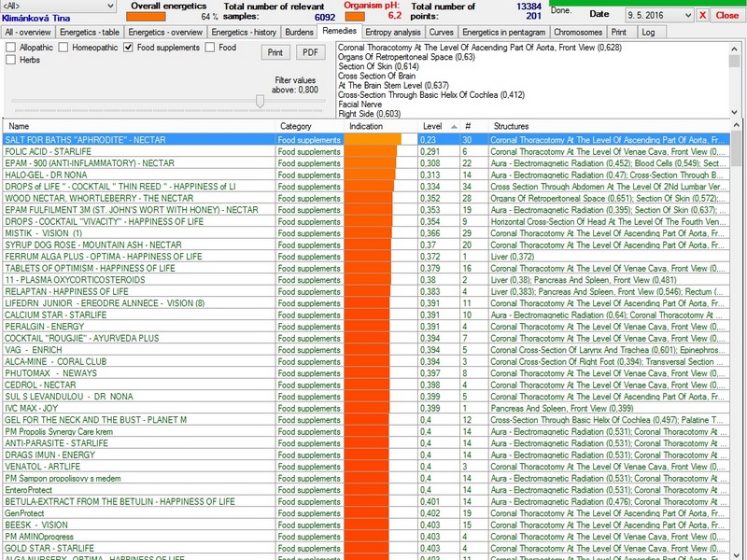The height and width of the screenshot is (560, 747).
Task: Sort by Level column header
Action: click(x=439, y=126)
